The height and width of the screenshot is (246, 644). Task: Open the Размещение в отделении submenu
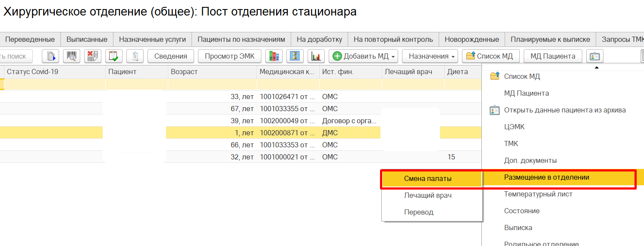click(x=547, y=177)
